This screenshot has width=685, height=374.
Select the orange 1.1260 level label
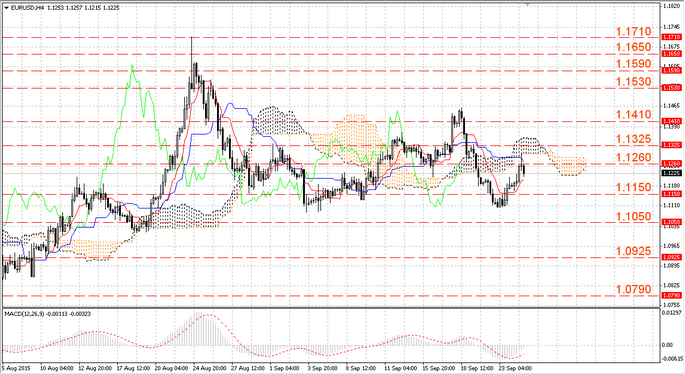(633, 157)
